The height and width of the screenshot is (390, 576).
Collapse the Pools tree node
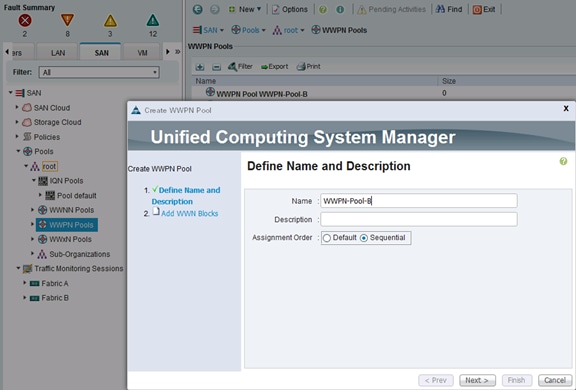pyautogui.click(x=18, y=151)
